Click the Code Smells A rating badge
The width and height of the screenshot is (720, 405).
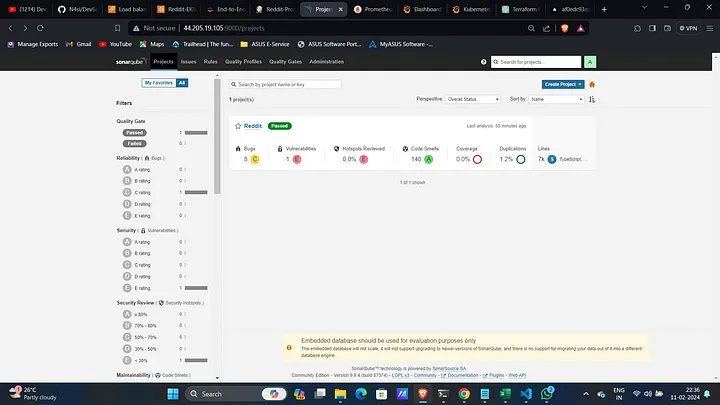tap(428, 159)
